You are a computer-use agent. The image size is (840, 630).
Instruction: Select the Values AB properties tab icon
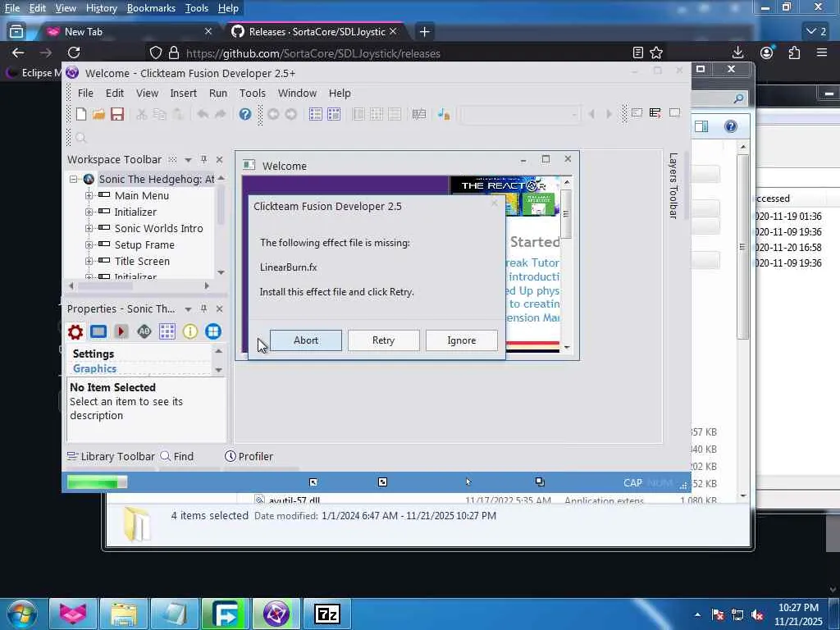point(144,331)
